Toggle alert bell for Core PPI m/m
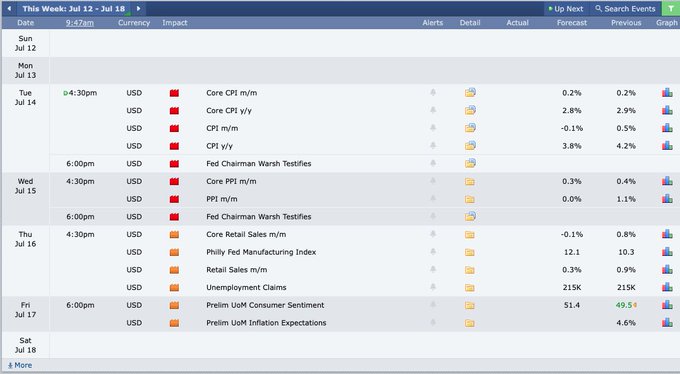 click(433, 181)
